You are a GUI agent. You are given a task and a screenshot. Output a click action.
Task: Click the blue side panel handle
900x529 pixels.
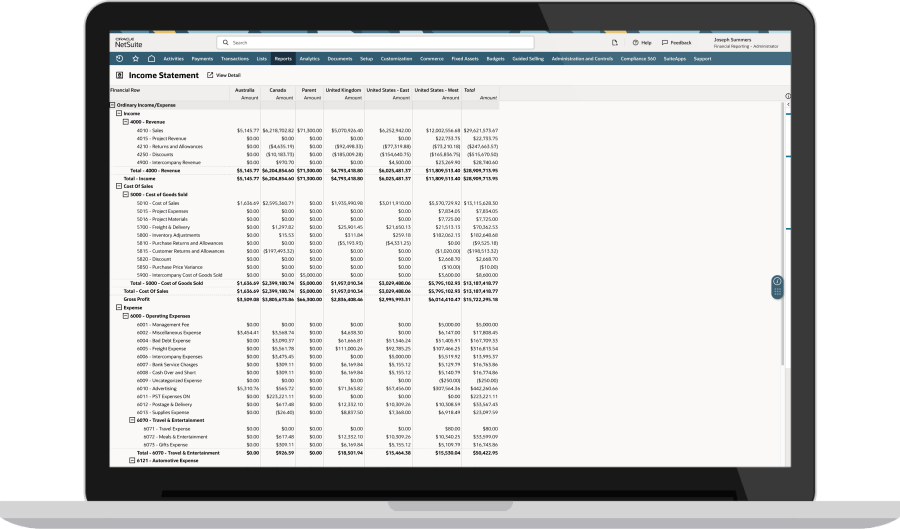[777, 288]
